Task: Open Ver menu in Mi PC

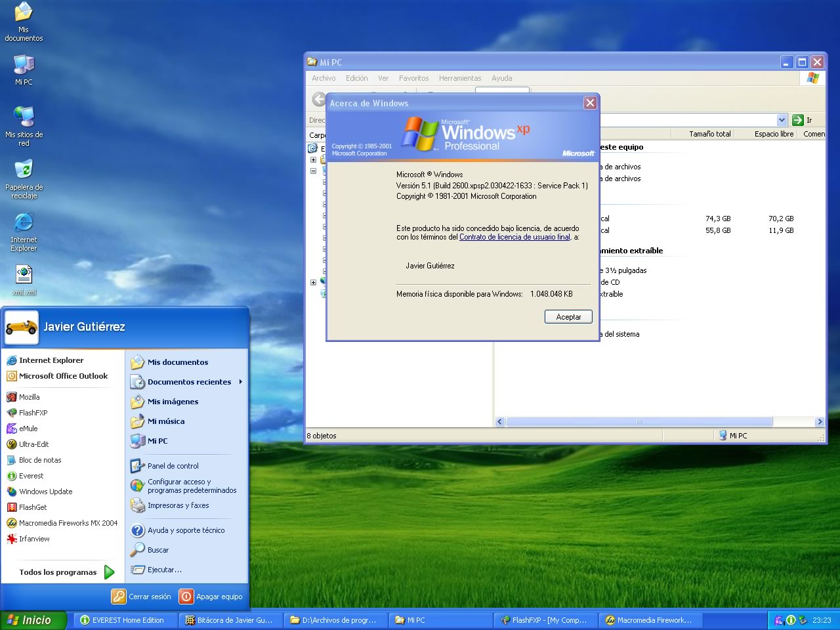Action: [x=383, y=78]
